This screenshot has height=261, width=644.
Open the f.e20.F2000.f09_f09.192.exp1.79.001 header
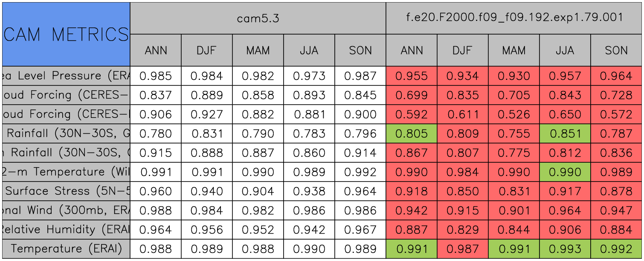click(x=514, y=18)
